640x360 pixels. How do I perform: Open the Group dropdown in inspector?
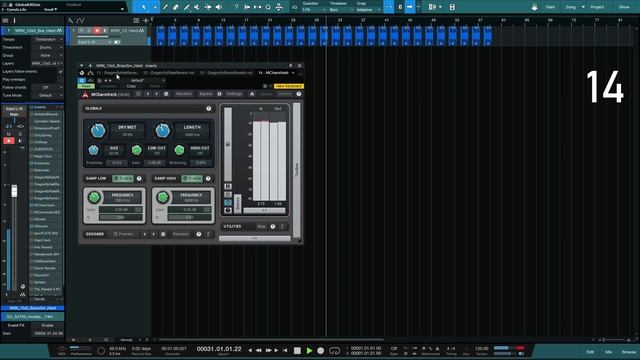click(48, 56)
